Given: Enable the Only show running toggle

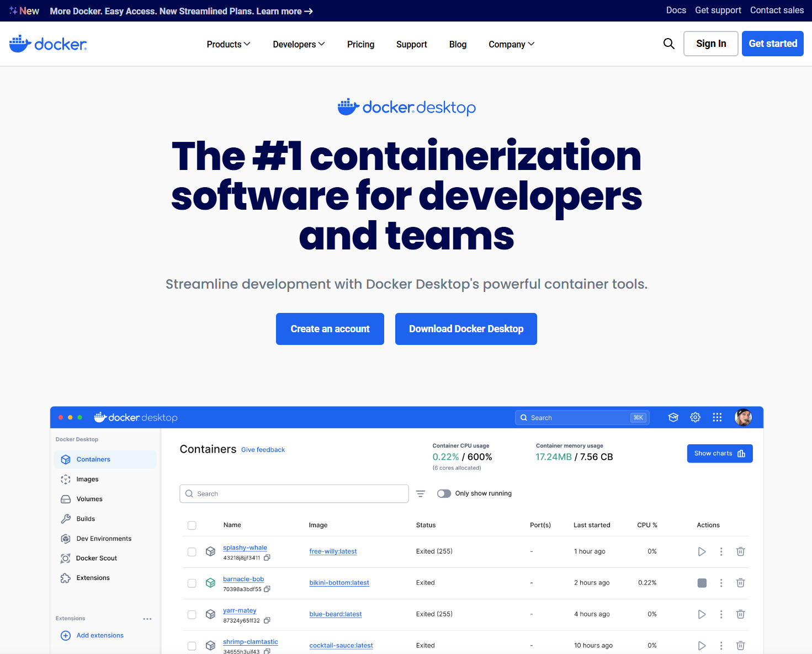Looking at the screenshot, I should click(x=444, y=493).
